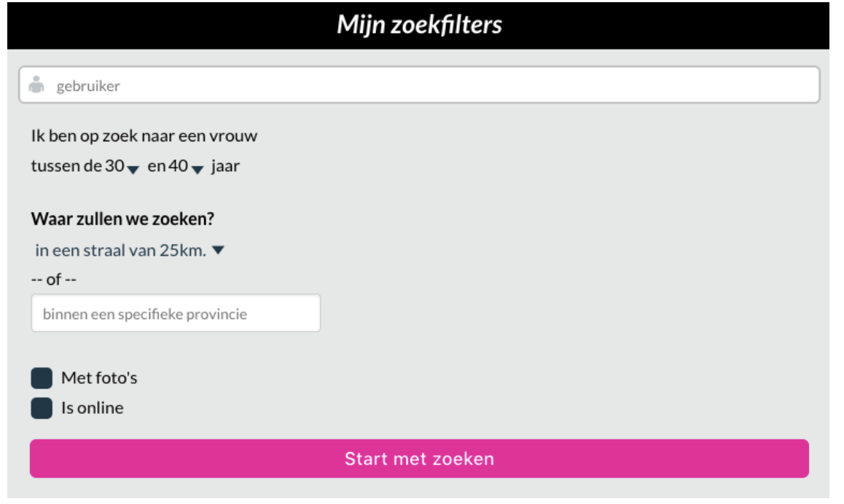Image resolution: width=844 pixels, height=504 pixels.
Task: Click the arrow next to age 40
Action: coord(197,170)
